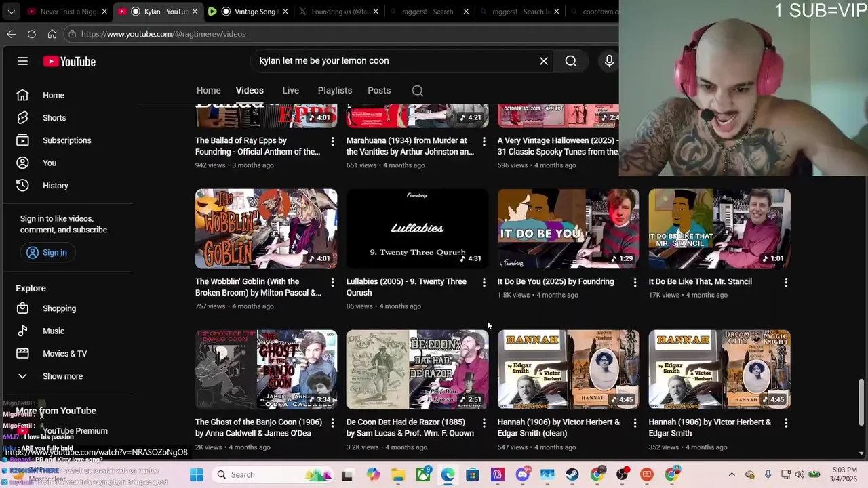Screen dimensions: 868x488
Task: Click the YouTube logo
Action: click(x=69, y=61)
